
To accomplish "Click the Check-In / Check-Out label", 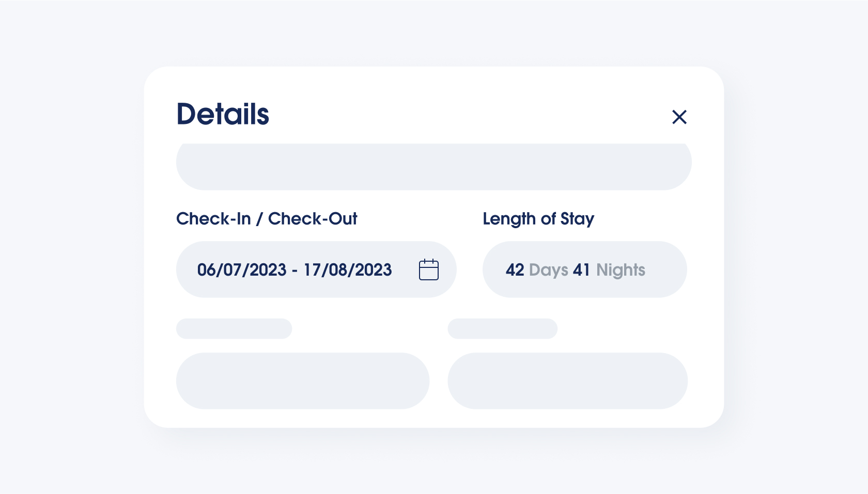I will tap(267, 219).
